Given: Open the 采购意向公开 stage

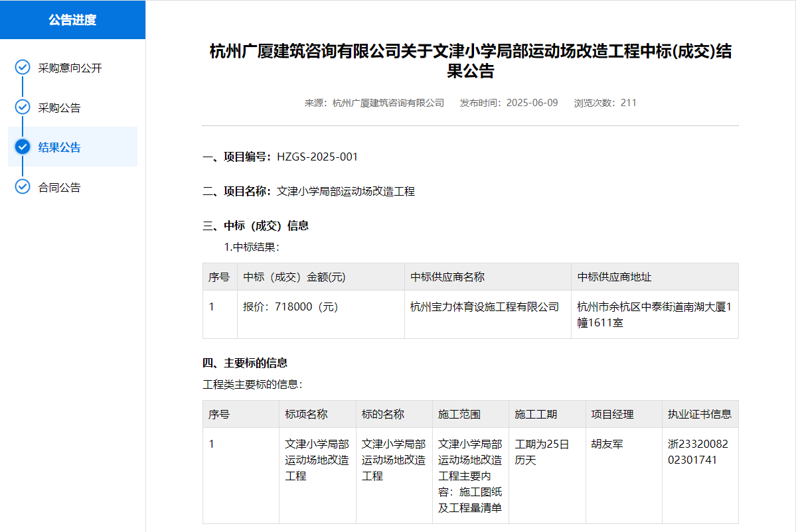Looking at the screenshot, I should [x=70, y=68].
